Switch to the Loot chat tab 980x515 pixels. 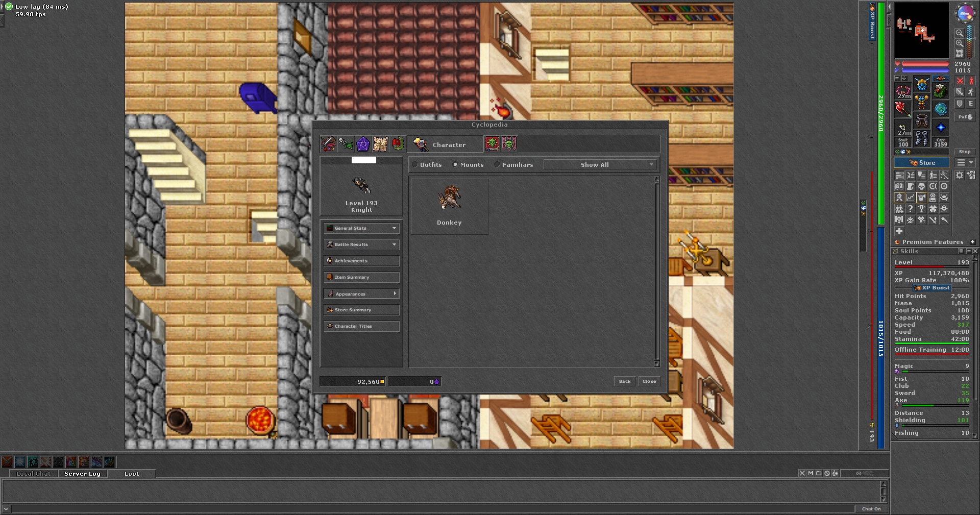[132, 474]
